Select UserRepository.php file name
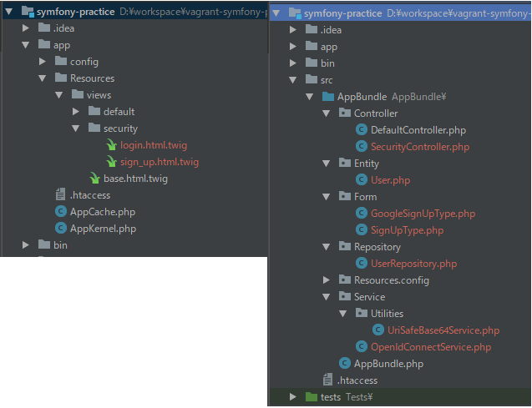Viewport: 532px width, 408px height. (x=413, y=264)
